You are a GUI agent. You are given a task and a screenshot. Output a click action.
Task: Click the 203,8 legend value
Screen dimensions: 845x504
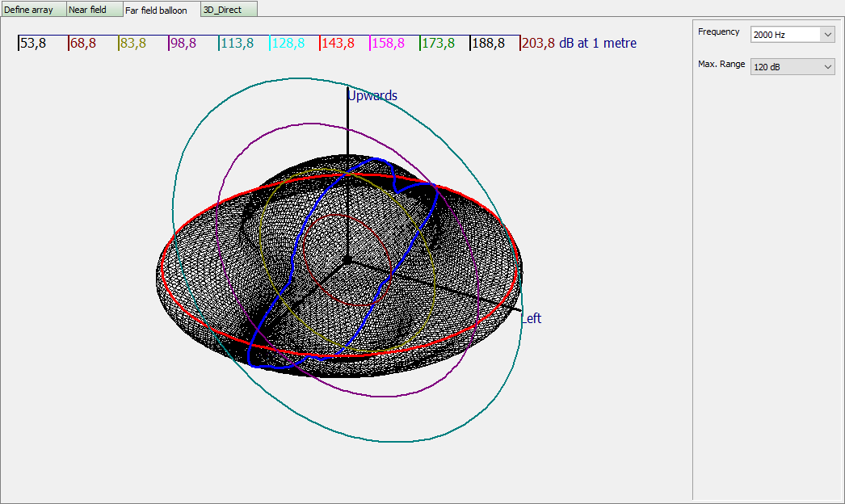(538, 43)
